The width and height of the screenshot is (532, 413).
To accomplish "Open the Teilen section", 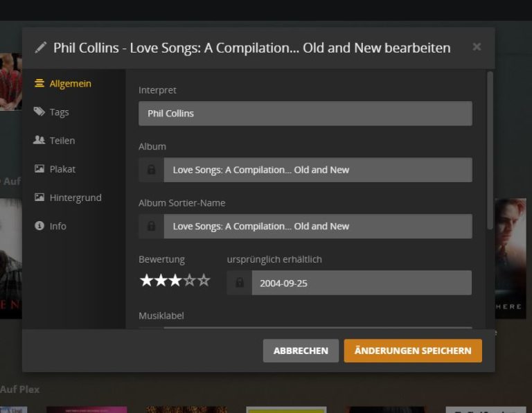I will [62, 141].
